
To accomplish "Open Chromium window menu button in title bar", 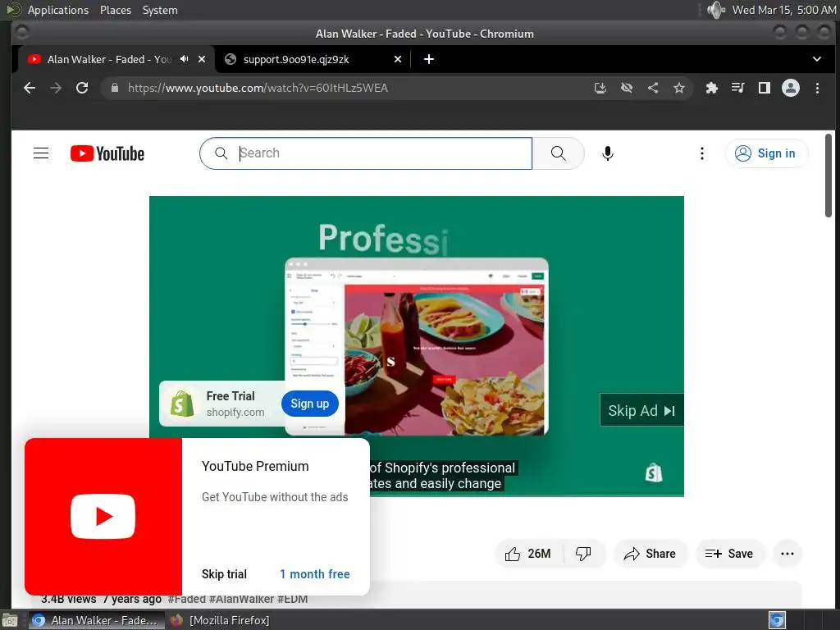I will [x=22, y=33].
